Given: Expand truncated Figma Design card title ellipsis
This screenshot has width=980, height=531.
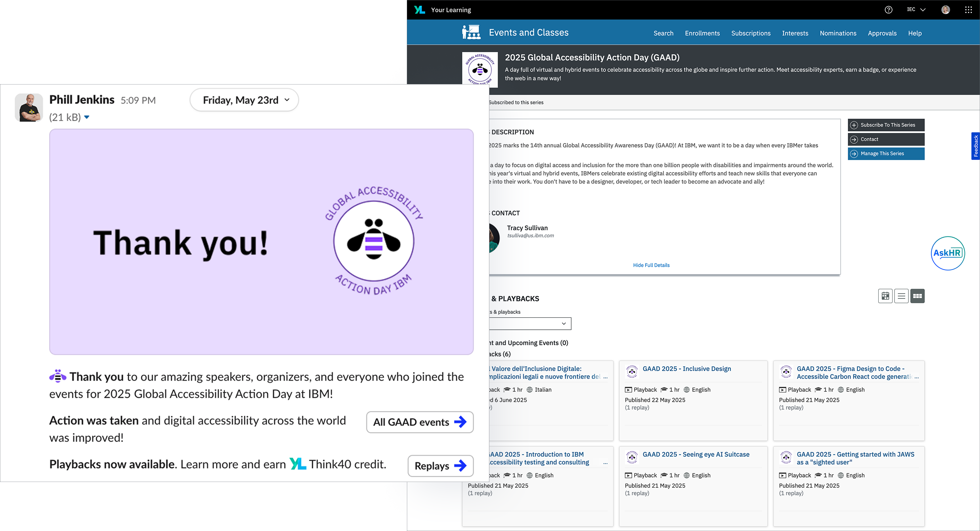Looking at the screenshot, I should 916,377.
